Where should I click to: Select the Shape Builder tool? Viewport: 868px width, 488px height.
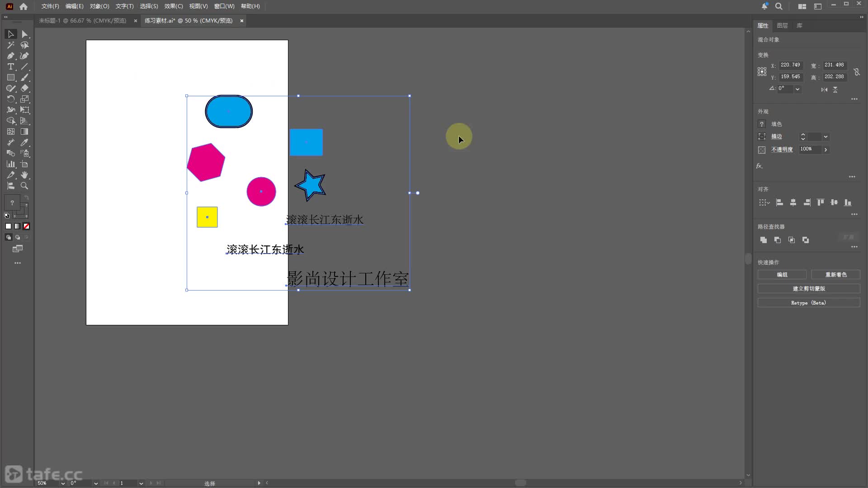[11, 121]
